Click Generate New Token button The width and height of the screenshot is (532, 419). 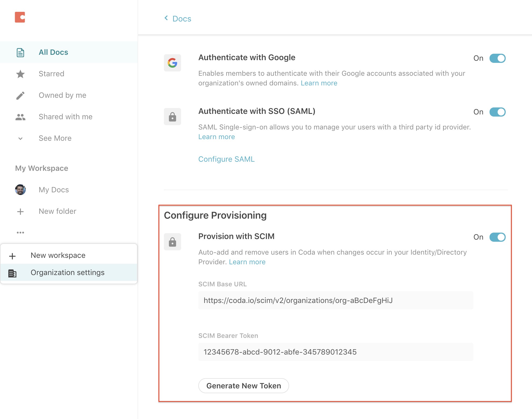243,386
